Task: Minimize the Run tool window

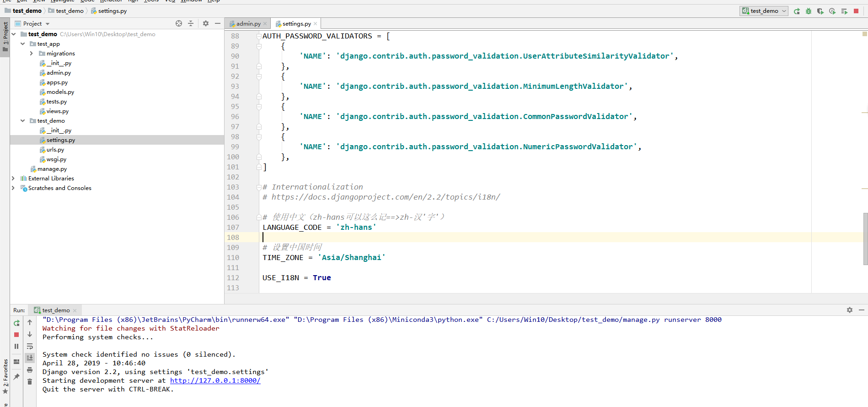Action: (x=862, y=310)
